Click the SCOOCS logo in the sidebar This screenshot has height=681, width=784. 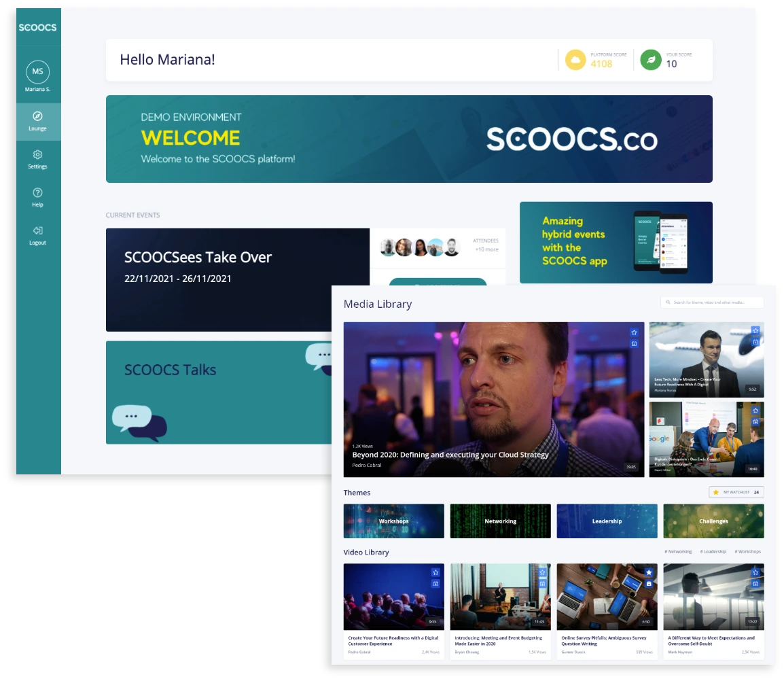coord(37,27)
